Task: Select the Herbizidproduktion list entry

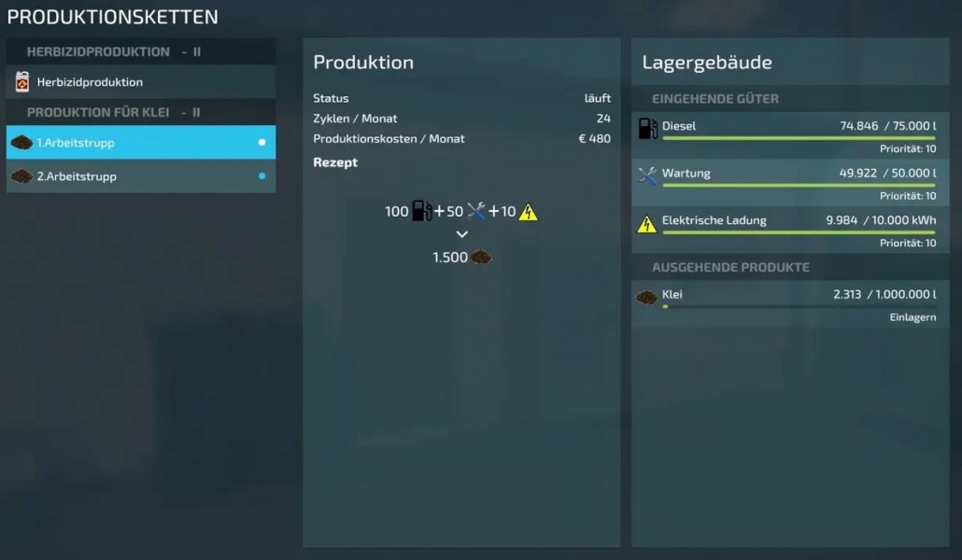Action: coord(140,81)
